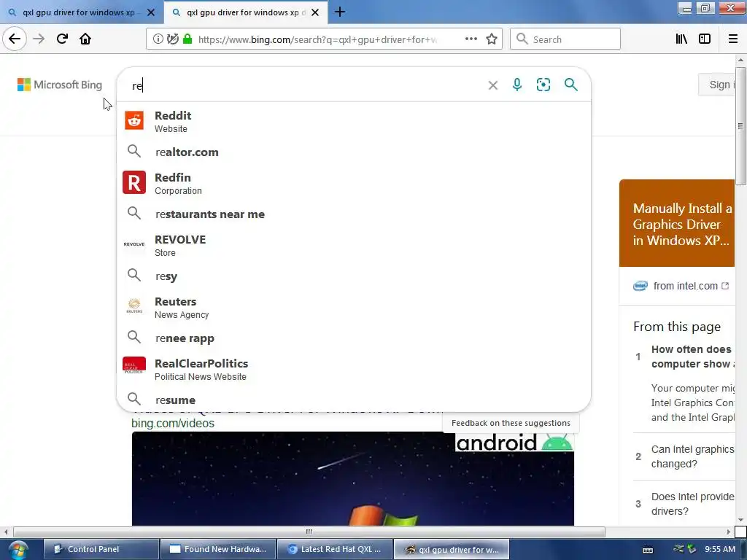Viewport: 747px width, 560px height.
Task: Open the Library icon in toolbar
Action: coord(682,39)
